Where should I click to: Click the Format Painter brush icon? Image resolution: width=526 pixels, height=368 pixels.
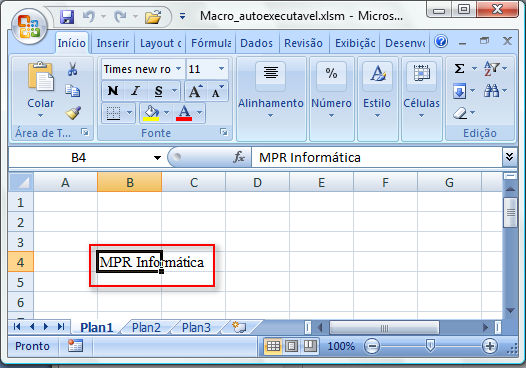[73, 113]
